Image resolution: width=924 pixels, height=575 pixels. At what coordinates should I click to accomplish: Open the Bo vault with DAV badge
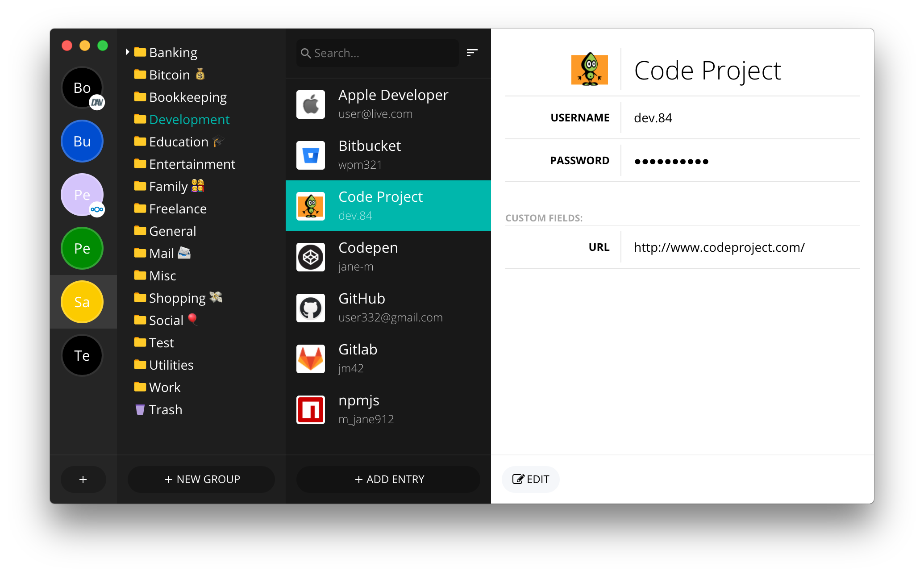tap(82, 87)
